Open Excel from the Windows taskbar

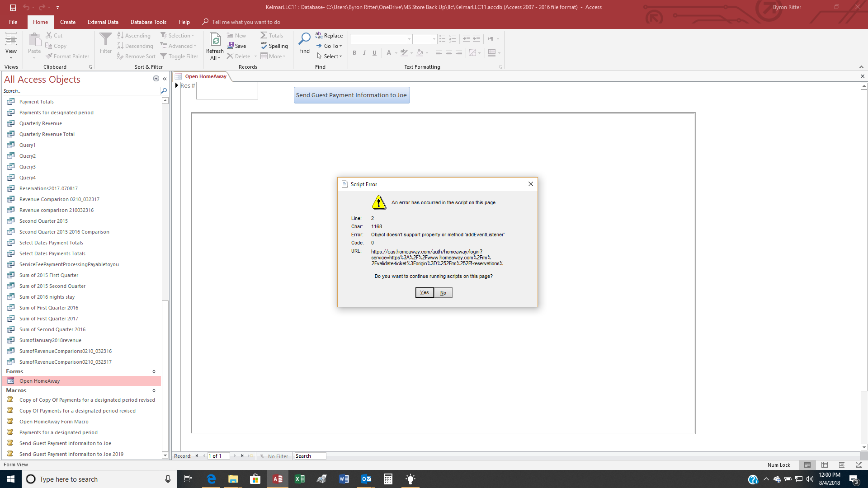coord(299,479)
